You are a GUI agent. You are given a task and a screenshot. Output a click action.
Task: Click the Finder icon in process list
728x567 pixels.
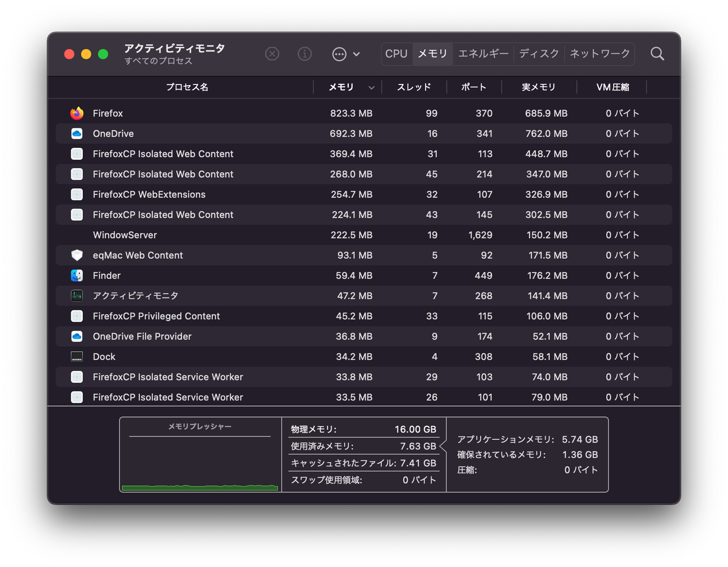click(77, 276)
